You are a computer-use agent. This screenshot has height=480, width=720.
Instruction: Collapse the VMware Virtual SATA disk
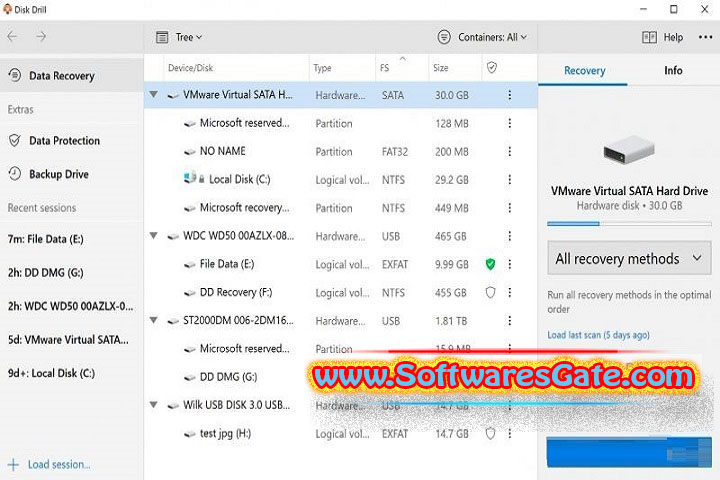(x=154, y=95)
